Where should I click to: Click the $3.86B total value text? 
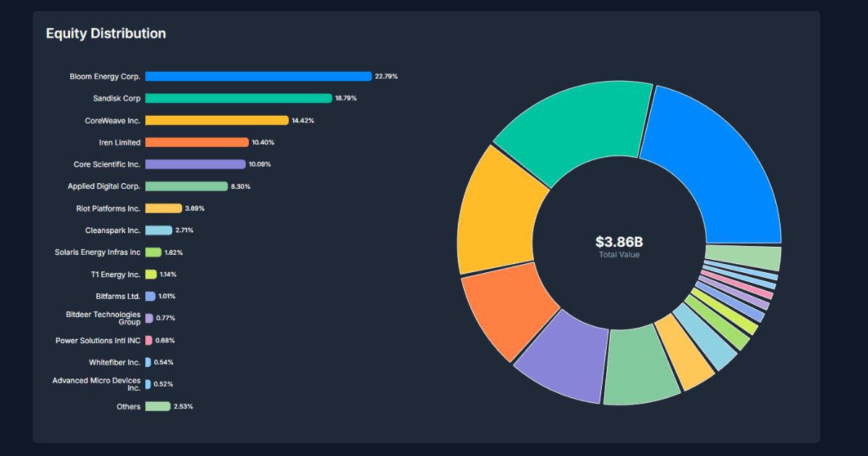pos(619,242)
